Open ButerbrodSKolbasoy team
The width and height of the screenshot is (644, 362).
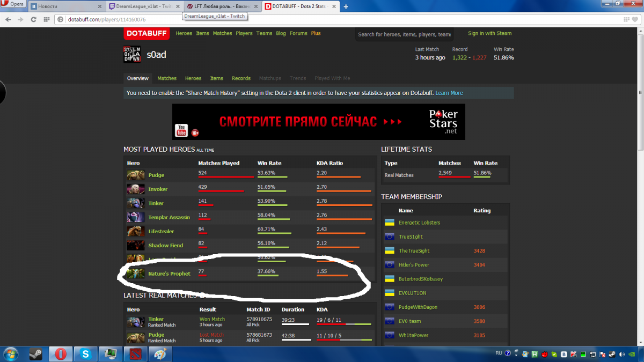421,279
